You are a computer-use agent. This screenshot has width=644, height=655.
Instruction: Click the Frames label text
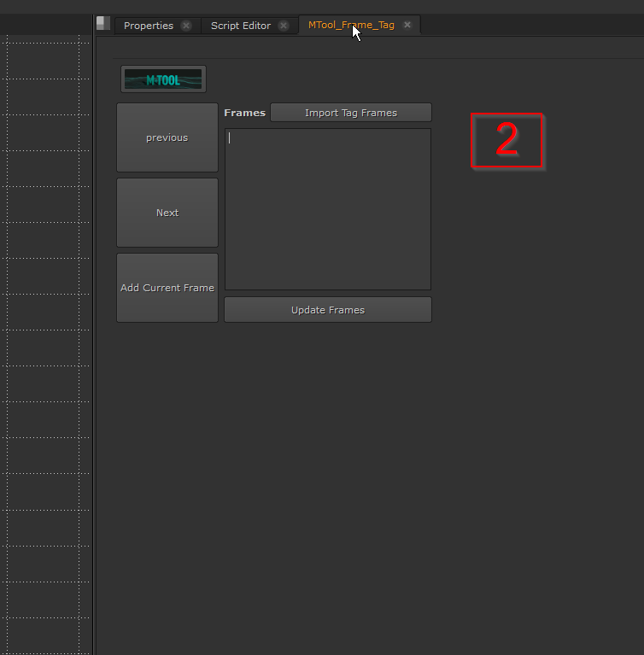pyautogui.click(x=244, y=113)
